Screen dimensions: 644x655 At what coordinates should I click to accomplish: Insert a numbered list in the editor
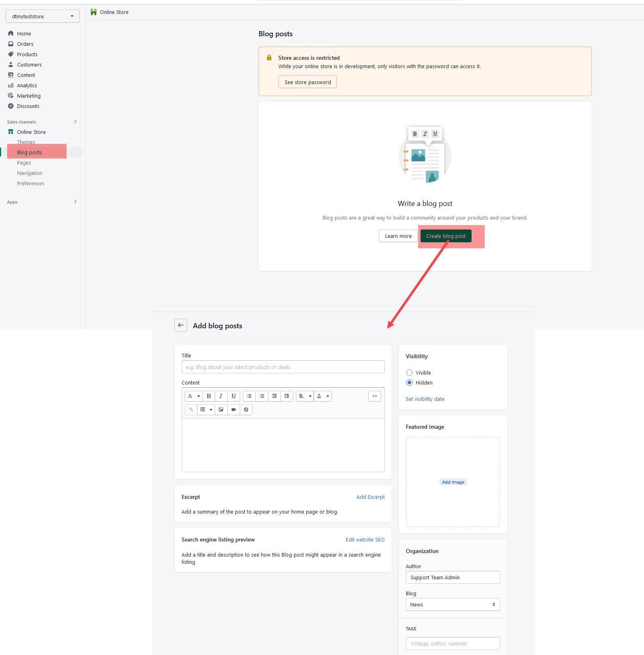tap(262, 396)
